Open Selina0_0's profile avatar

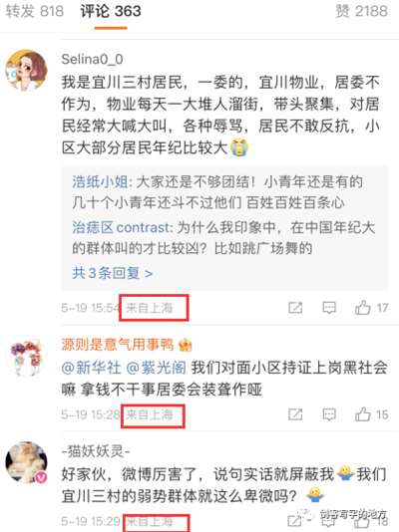[26, 70]
